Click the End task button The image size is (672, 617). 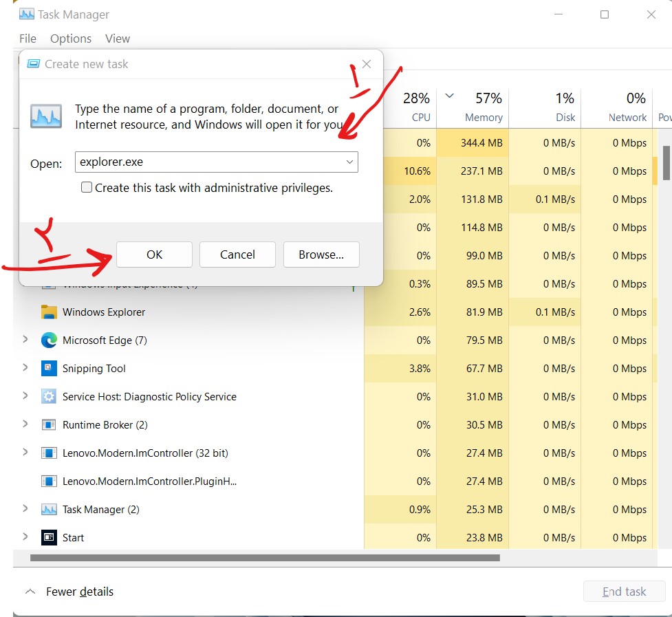(x=624, y=592)
